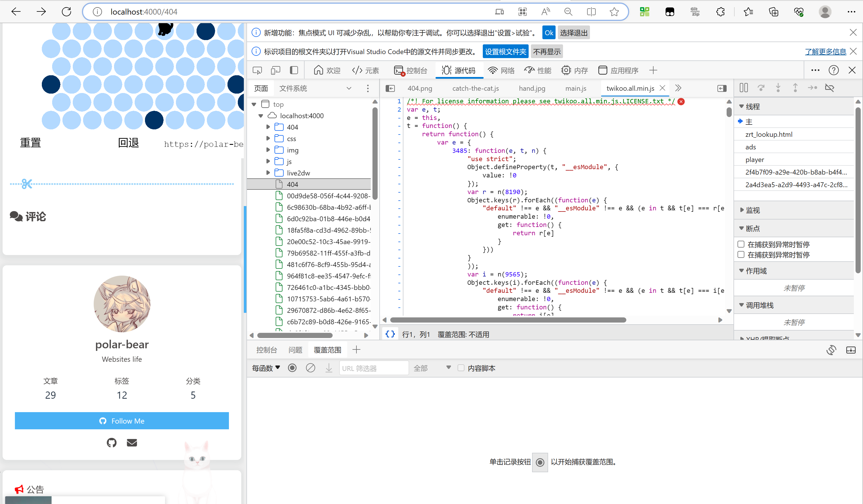This screenshot has height=504, width=863.
Task: Click the pretty print braces icon
Action: point(390,334)
